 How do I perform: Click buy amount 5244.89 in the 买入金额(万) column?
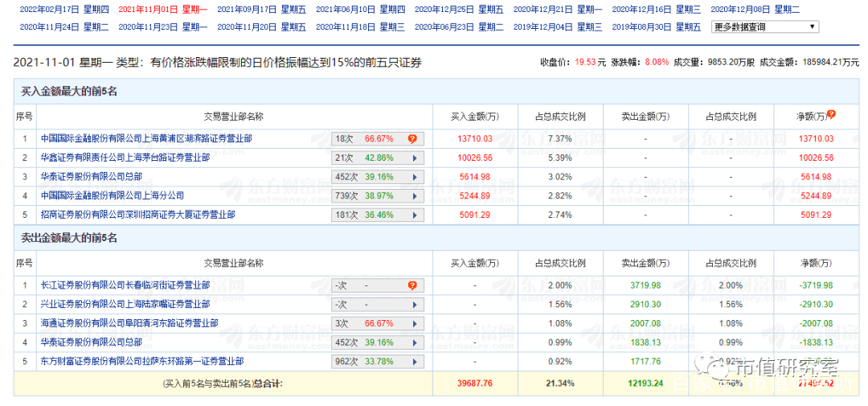click(475, 195)
